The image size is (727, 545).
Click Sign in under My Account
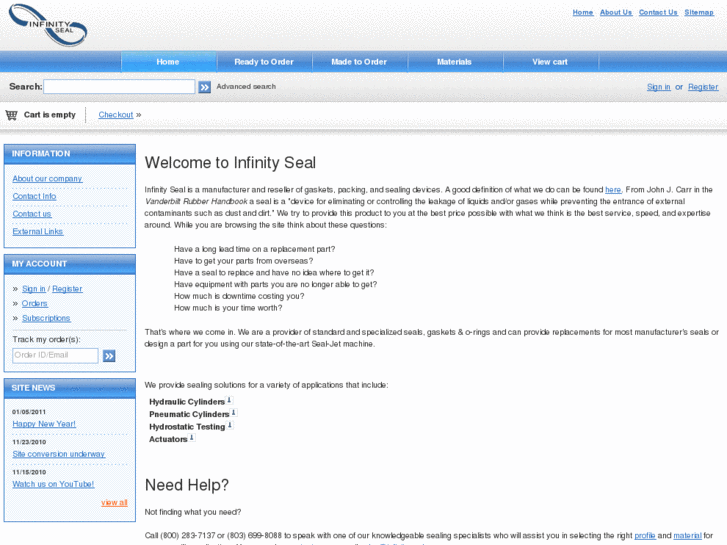[34, 289]
